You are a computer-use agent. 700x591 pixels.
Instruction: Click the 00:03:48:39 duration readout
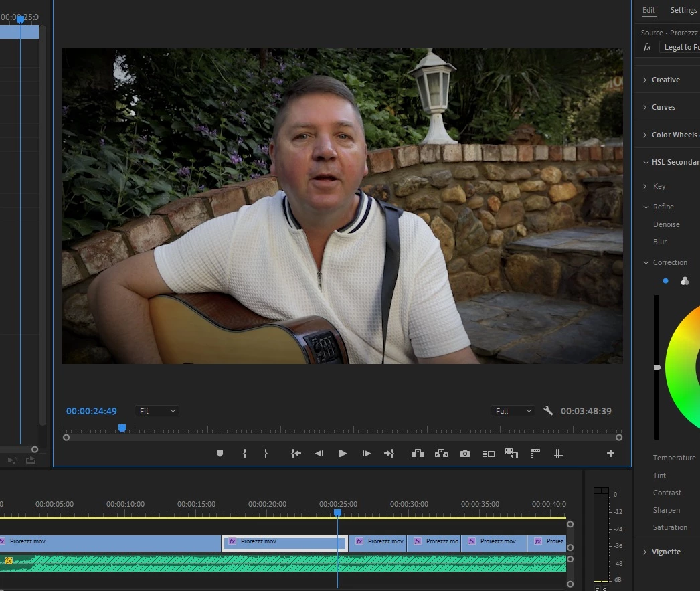[x=586, y=411]
